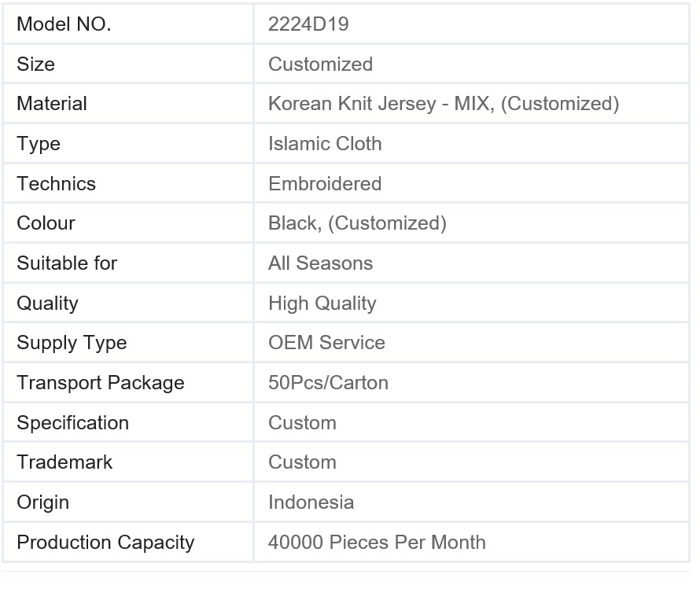Select the All Seasons value
700x600 pixels.
pos(320,263)
